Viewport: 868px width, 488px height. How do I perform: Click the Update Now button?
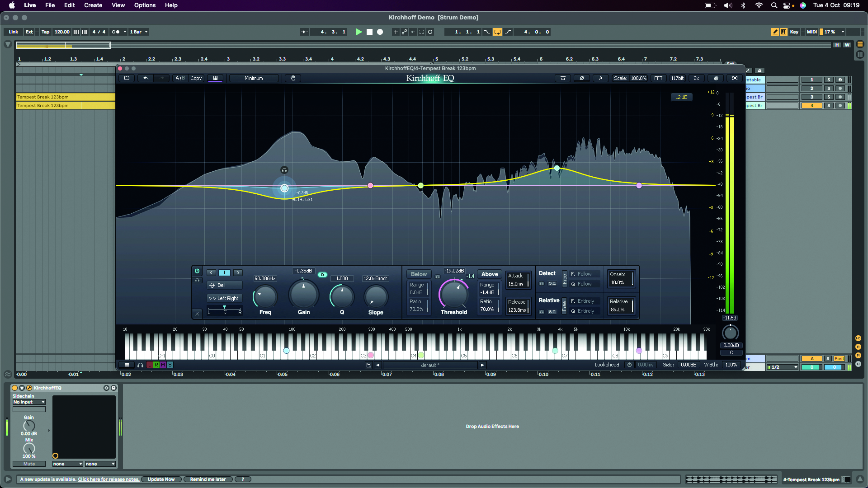161,479
